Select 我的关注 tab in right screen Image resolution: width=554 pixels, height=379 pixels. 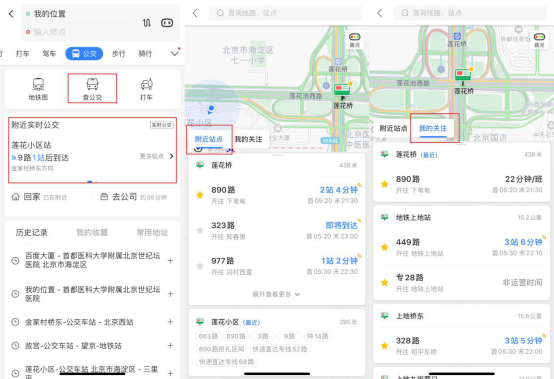point(433,128)
